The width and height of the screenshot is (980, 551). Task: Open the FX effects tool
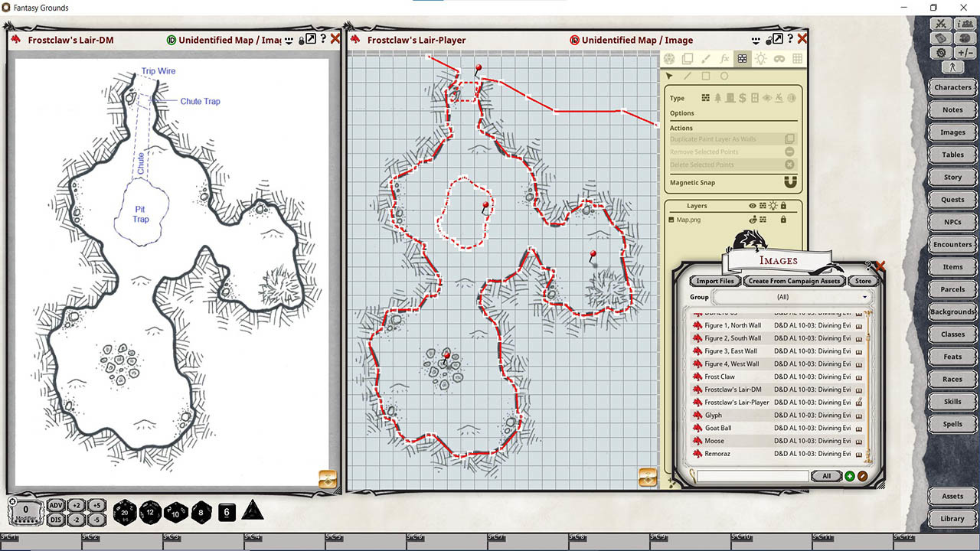724,58
